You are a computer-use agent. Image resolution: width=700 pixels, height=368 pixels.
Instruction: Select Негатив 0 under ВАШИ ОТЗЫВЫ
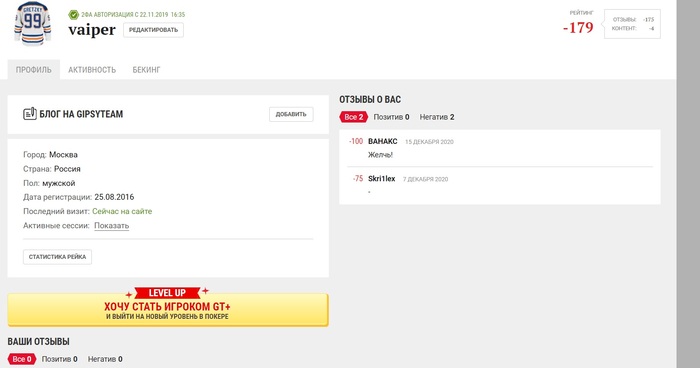click(x=105, y=359)
